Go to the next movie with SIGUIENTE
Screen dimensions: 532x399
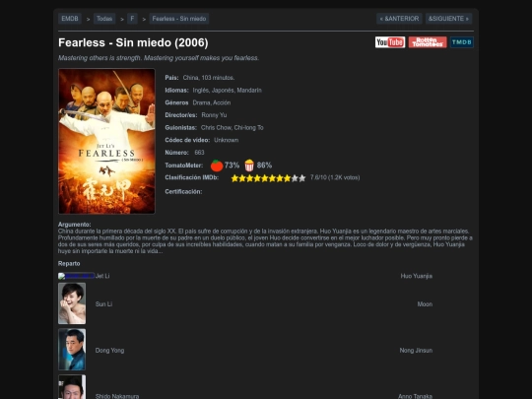pyautogui.click(x=448, y=19)
